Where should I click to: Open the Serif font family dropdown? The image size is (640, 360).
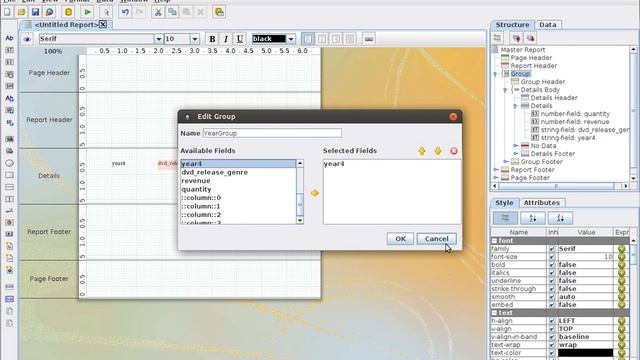[x=158, y=39]
